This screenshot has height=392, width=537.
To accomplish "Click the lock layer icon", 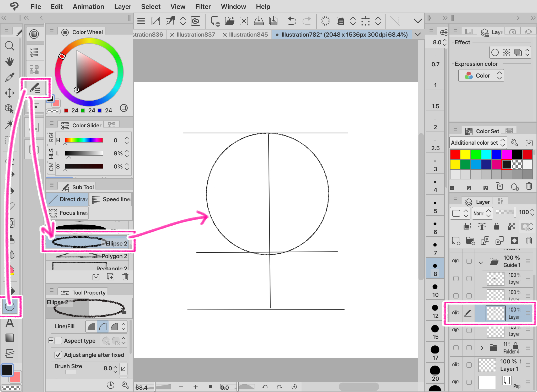I will click(496, 226).
